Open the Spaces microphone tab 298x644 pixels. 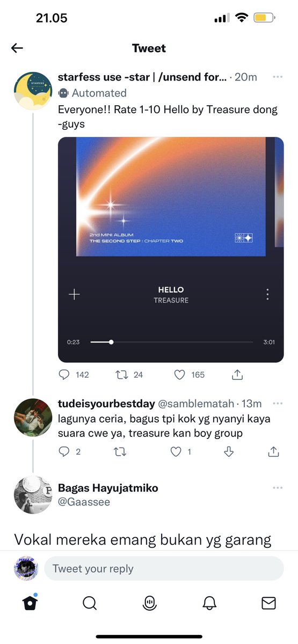click(149, 603)
